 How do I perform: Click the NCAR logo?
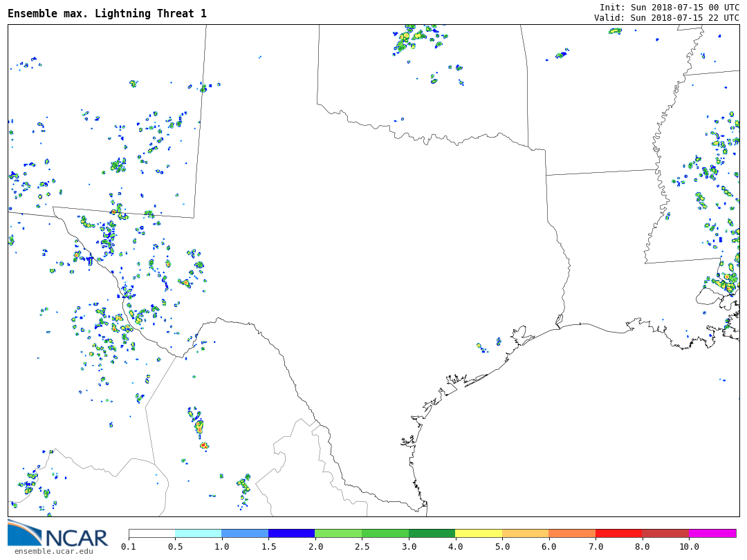click(x=58, y=534)
